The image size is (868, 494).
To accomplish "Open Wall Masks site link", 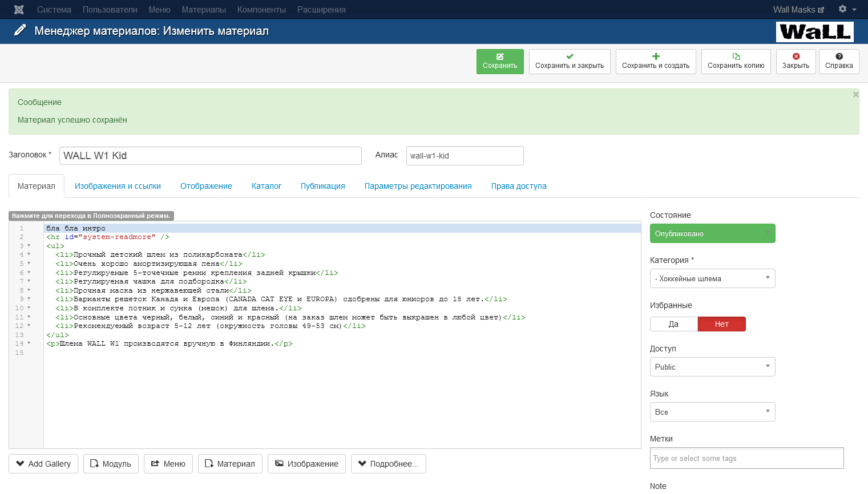I will pos(798,10).
